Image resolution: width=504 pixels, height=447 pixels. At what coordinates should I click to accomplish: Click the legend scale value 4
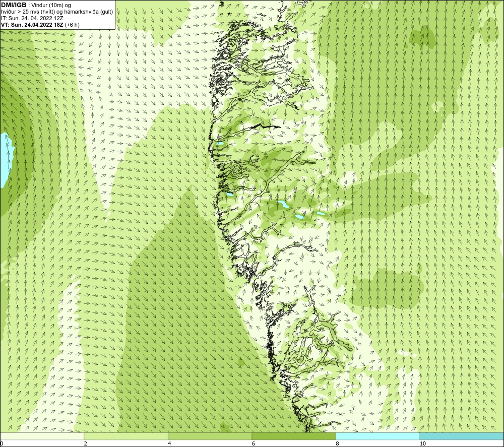click(x=169, y=443)
